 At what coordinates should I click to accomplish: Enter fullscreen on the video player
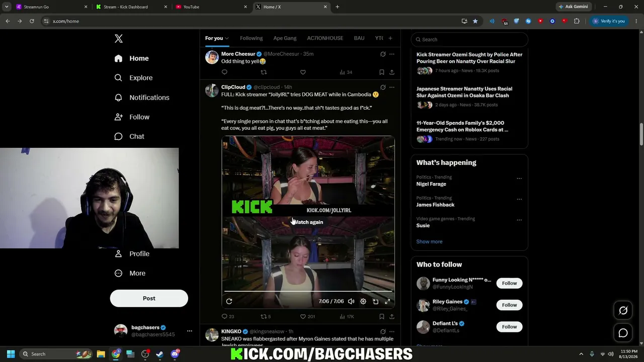pos(387,301)
